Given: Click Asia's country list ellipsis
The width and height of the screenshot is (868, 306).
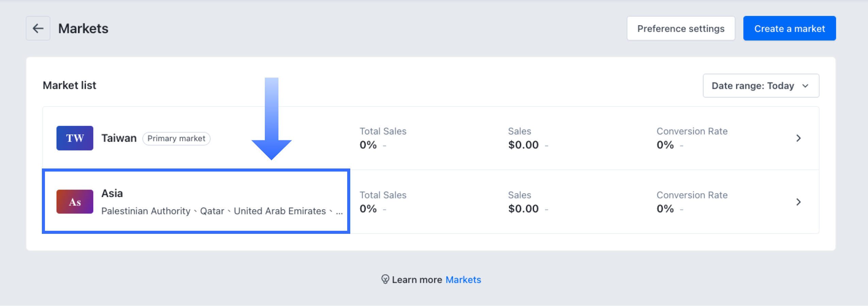Looking at the screenshot, I should tap(339, 212).
